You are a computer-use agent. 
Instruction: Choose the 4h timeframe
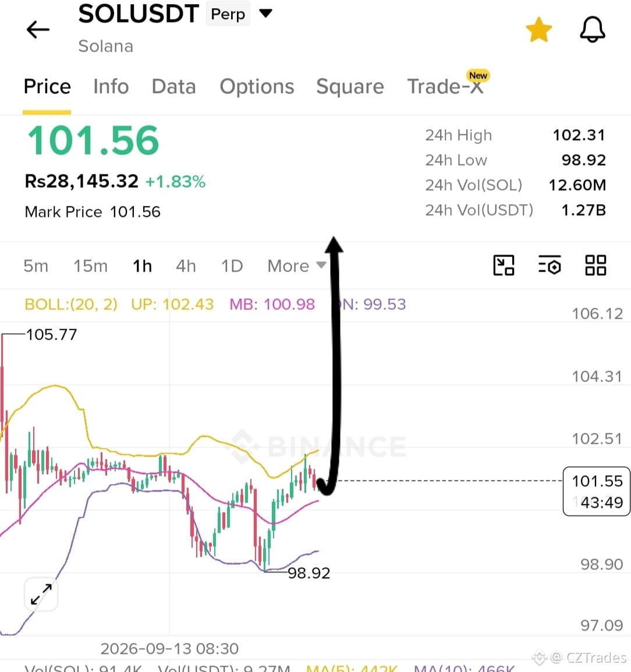click(x=186, y=266)
